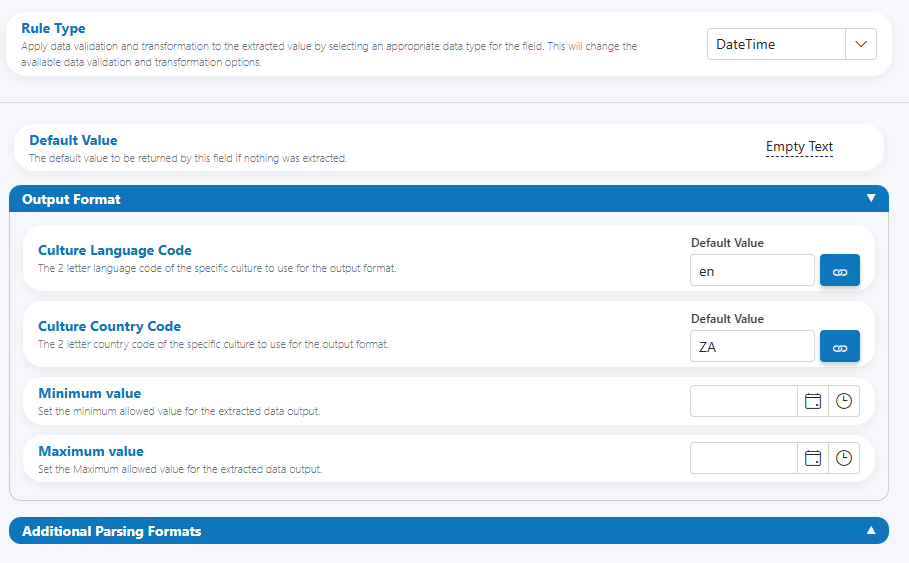Click the Default Value heading text
The height and width of the screenshot is (563, 909).
coord(73,140)
